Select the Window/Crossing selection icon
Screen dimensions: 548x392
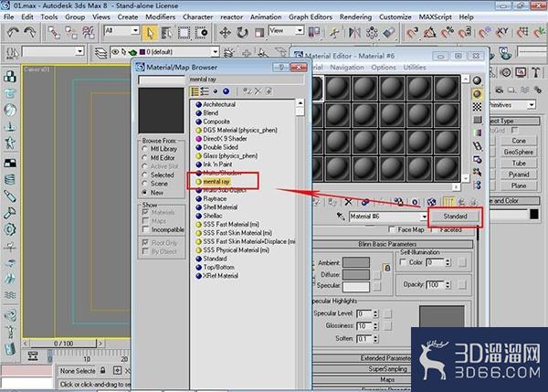(202, 33)
